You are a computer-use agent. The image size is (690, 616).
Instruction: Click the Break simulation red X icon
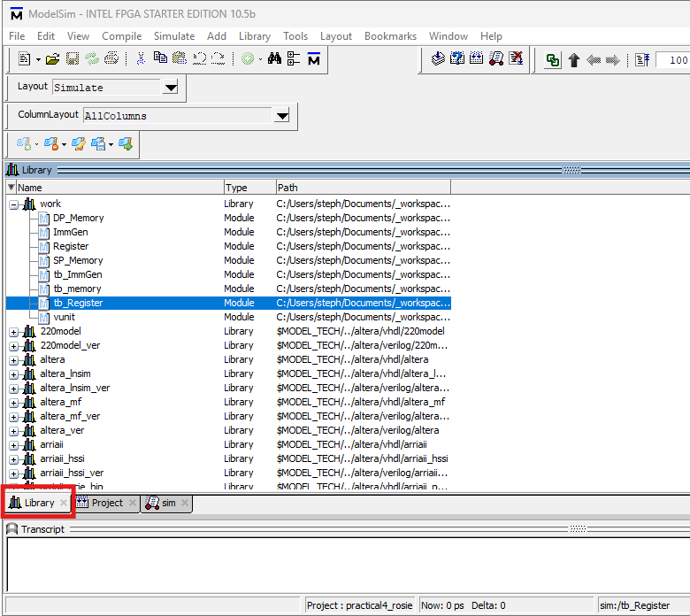click(516, 58)
